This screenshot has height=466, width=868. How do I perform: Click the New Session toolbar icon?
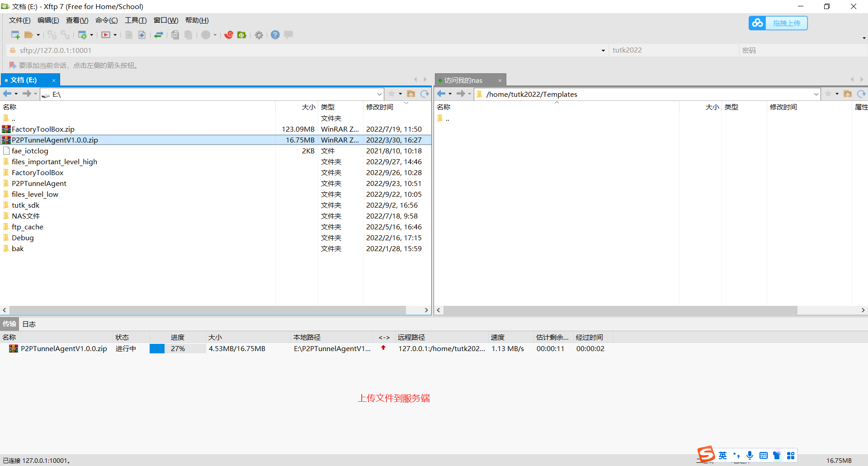pos(15,35)
